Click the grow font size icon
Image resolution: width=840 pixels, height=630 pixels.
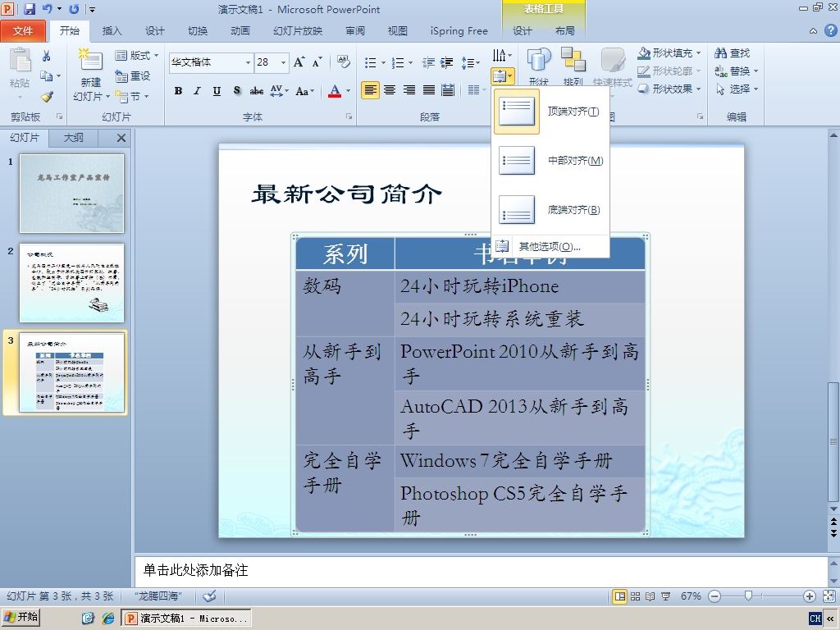coord(299,62)
